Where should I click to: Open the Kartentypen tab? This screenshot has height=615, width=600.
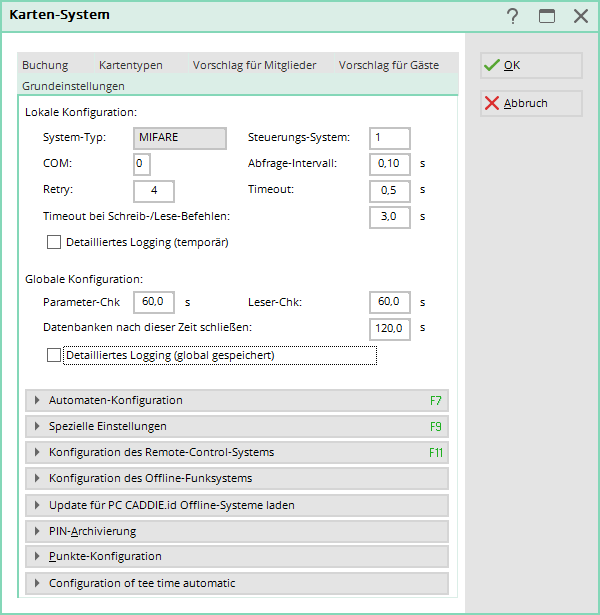(130, 65)
